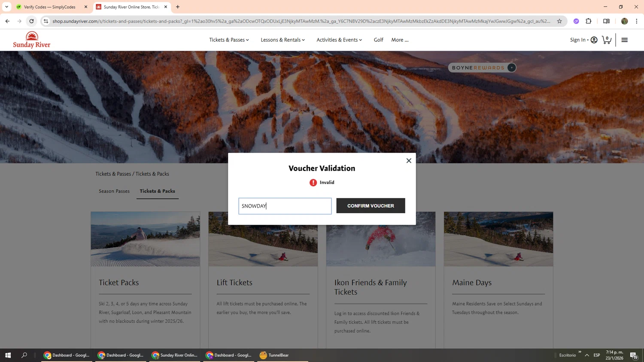
Task: Expand Activities & Events menu
Action: 339,40
